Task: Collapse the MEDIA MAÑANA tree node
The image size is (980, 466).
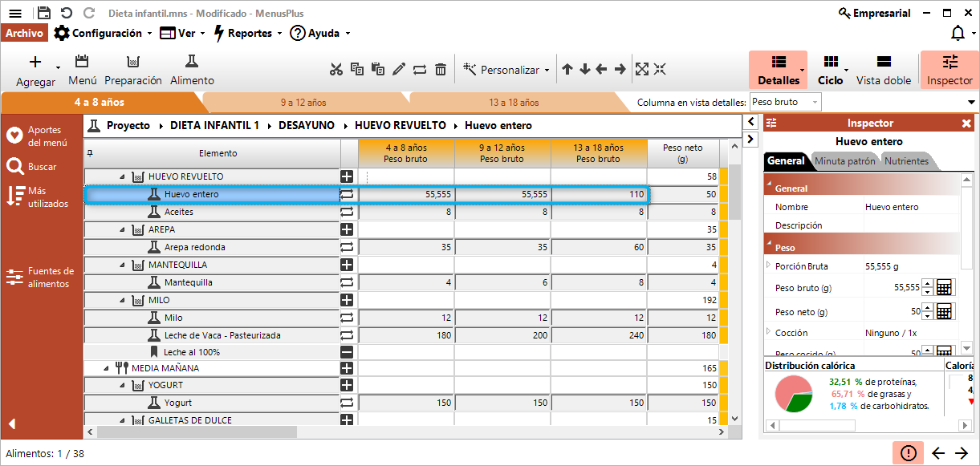Action: click(x=106, y=368)
